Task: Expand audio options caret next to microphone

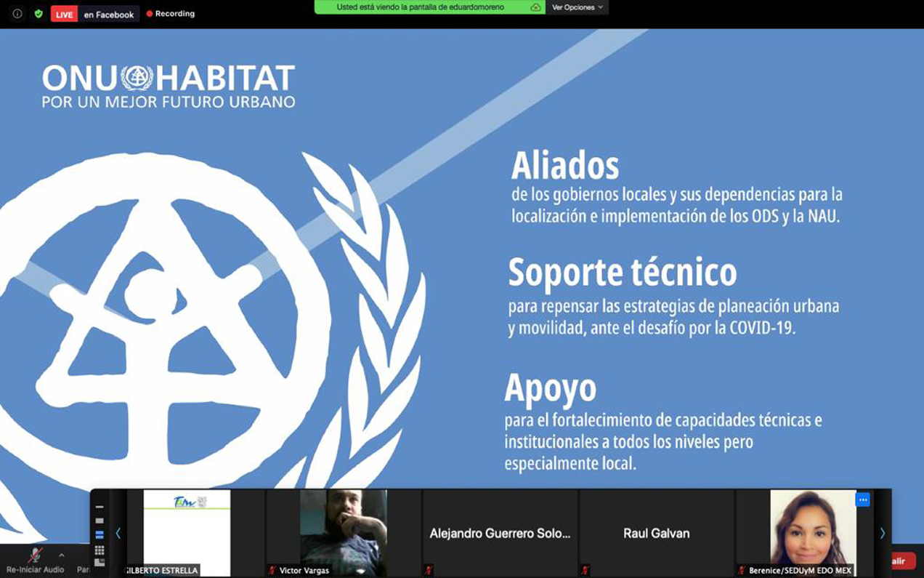Action: 62,555
